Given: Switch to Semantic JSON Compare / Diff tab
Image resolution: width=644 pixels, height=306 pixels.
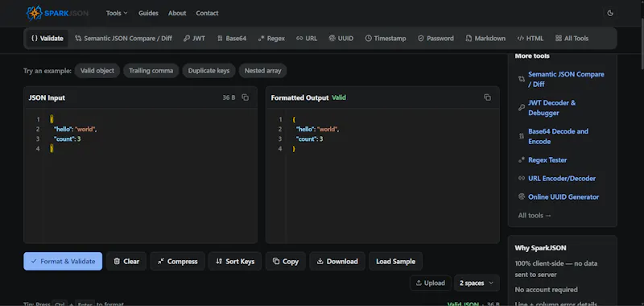Looking at the screenshot, I should coord(124,39).
